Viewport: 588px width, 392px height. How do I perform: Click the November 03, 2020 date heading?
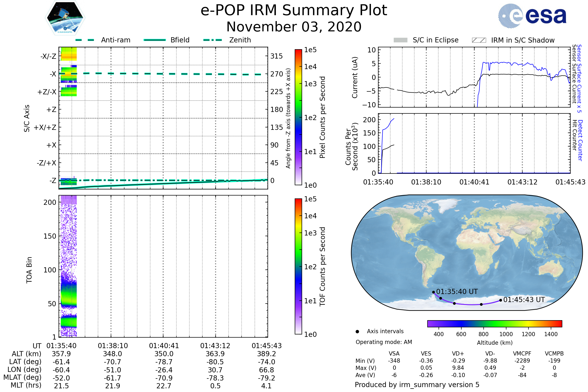[x=294, y=27]
